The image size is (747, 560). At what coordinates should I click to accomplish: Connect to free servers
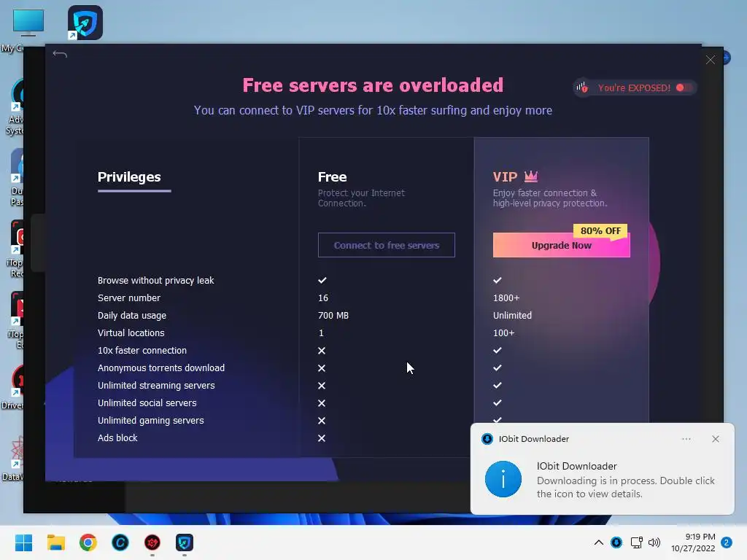(387, 245)
